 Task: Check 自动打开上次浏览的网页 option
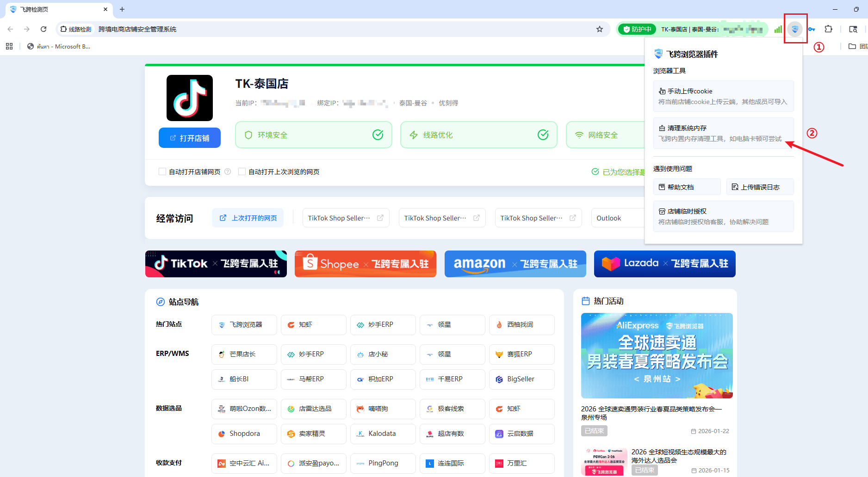pos(242,171)
